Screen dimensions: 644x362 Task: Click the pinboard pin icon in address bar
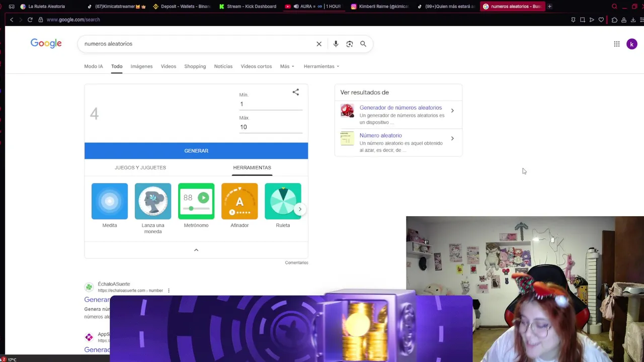[573, 20]
